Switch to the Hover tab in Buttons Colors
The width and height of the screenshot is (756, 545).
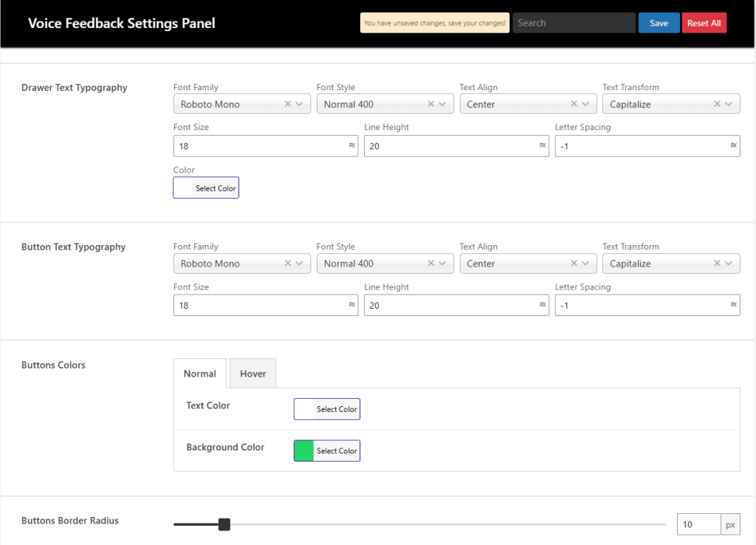click(x=252, y=373)
